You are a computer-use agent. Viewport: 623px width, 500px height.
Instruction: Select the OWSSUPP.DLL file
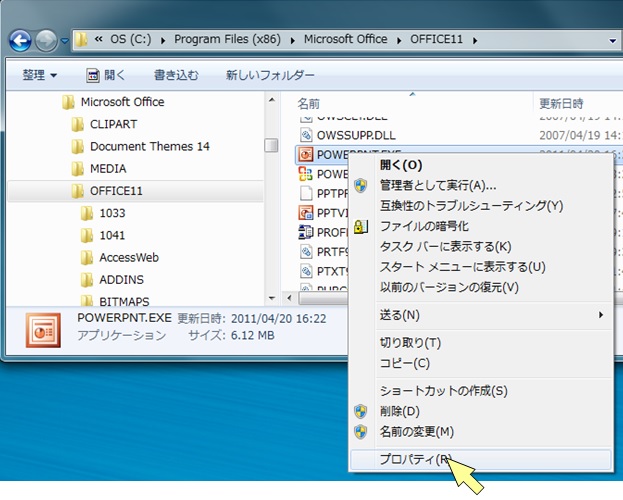356,136
